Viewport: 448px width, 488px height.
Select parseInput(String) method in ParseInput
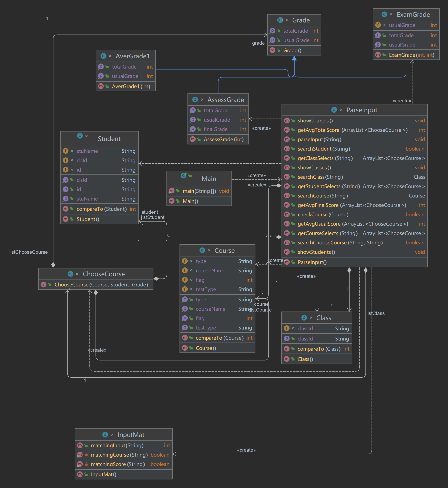(319, 139)
